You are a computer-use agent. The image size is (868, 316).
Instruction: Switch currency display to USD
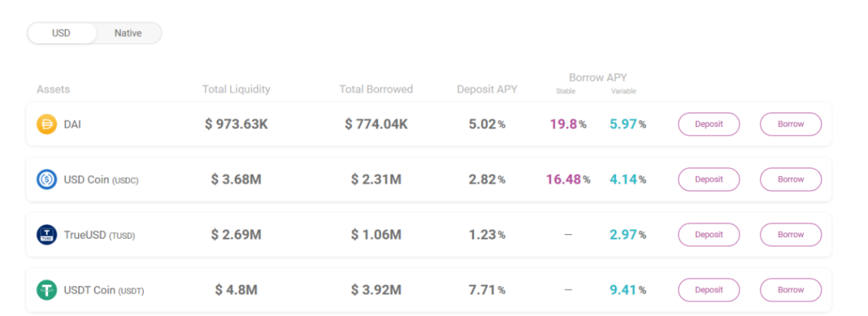point(61,33)
